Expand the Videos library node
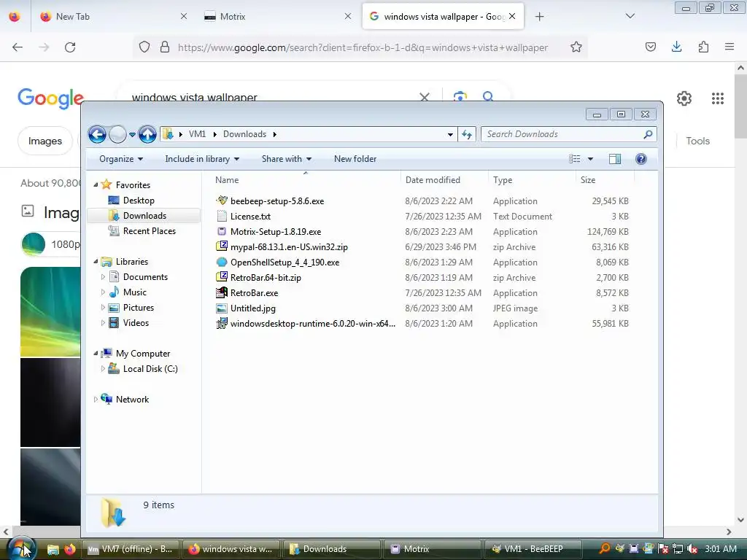747x560 pixels. pos(103,323)
